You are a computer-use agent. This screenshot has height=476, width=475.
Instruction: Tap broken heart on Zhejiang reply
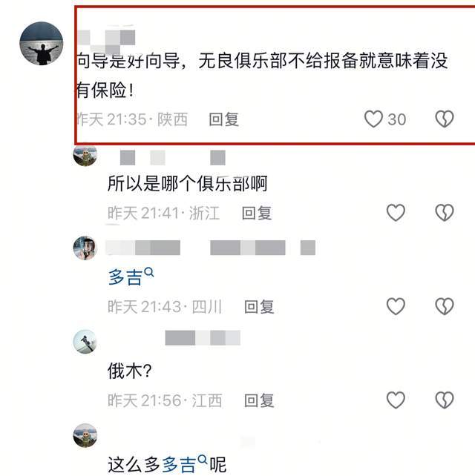pos(445,213)
